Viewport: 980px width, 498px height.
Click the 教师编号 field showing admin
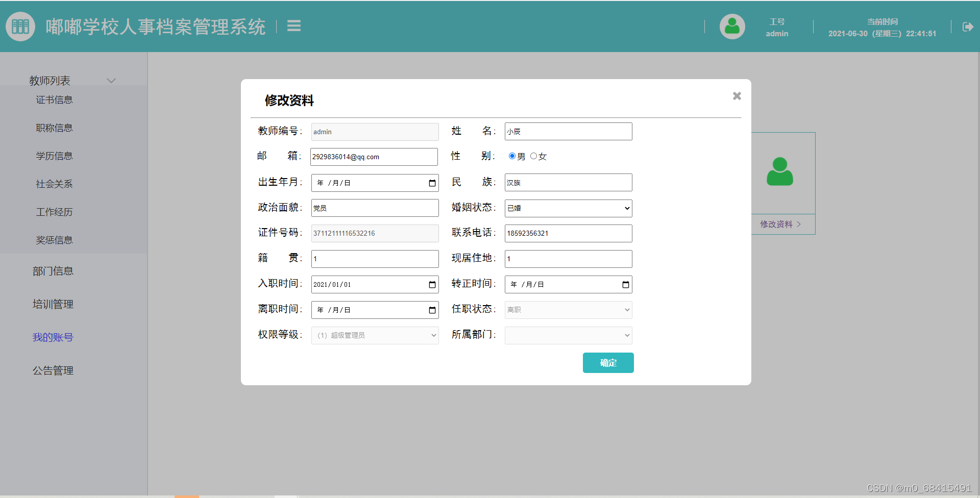(375, 132)
